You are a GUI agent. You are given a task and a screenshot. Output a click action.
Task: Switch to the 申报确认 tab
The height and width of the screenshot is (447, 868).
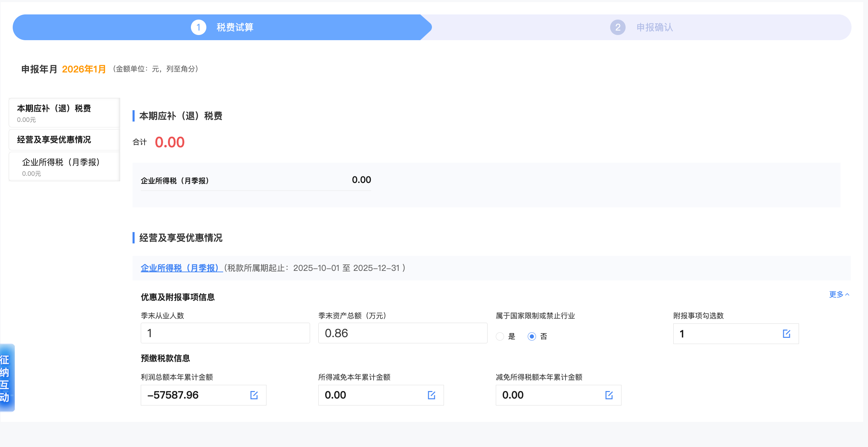tap(654, 27)
